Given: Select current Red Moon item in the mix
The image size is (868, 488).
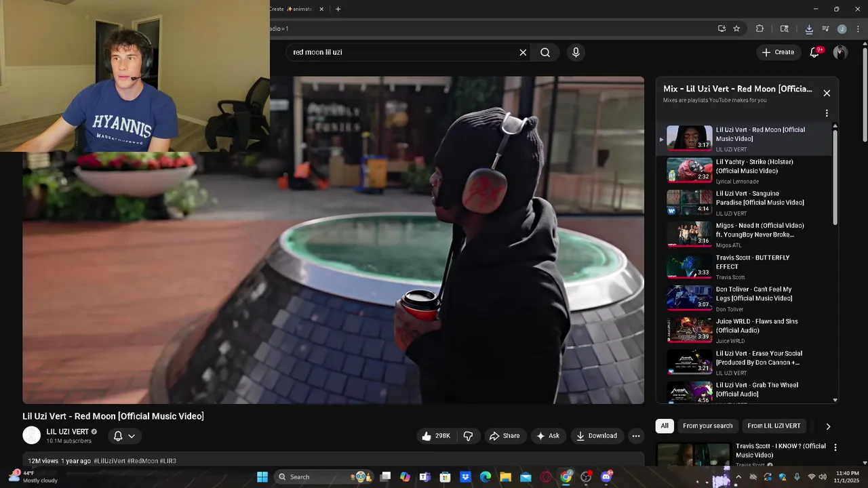Looking at the screenshot, I should click(x=743, y=139).
